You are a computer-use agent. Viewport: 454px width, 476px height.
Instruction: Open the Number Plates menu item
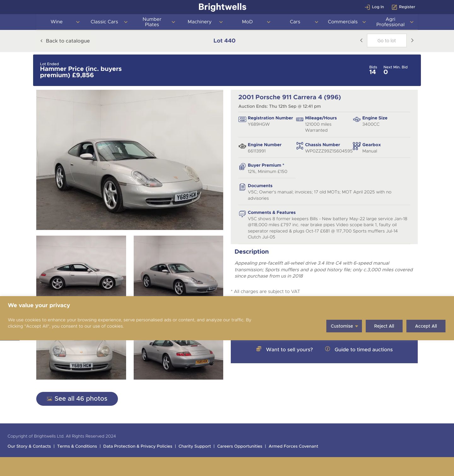coord(152,22)
